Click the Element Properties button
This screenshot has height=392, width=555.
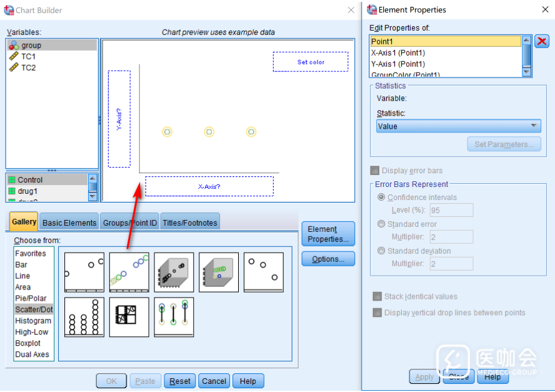pos(327,234)
